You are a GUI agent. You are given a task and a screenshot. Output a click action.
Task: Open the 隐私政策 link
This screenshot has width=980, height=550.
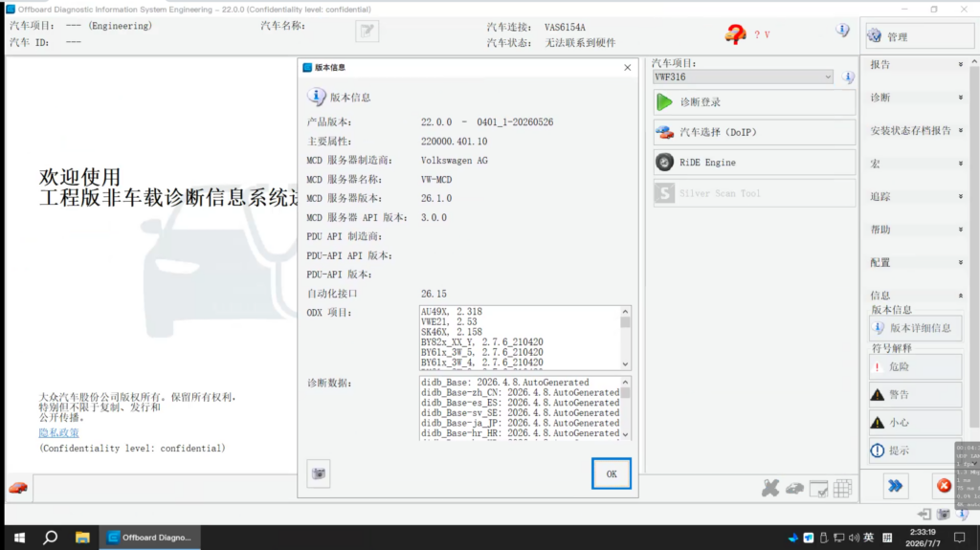(x=58, y=432)
